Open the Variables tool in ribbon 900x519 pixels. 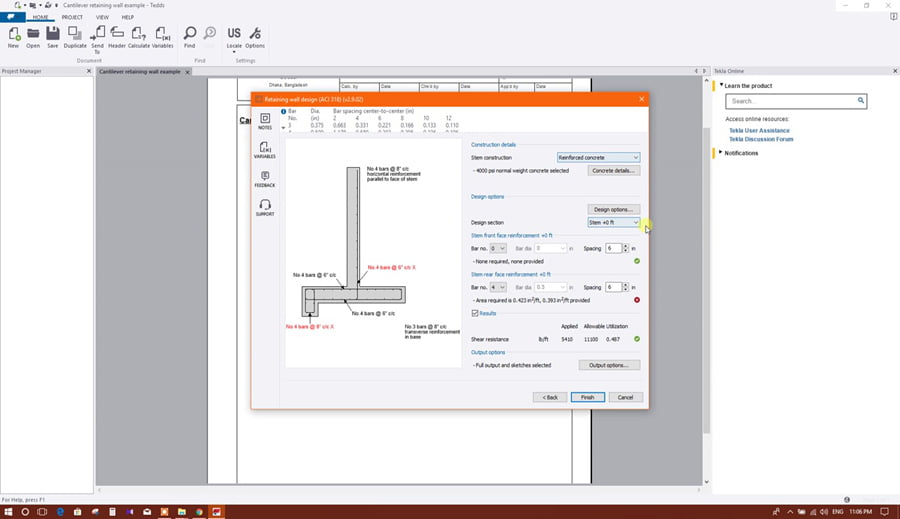[x=162, y=37]
